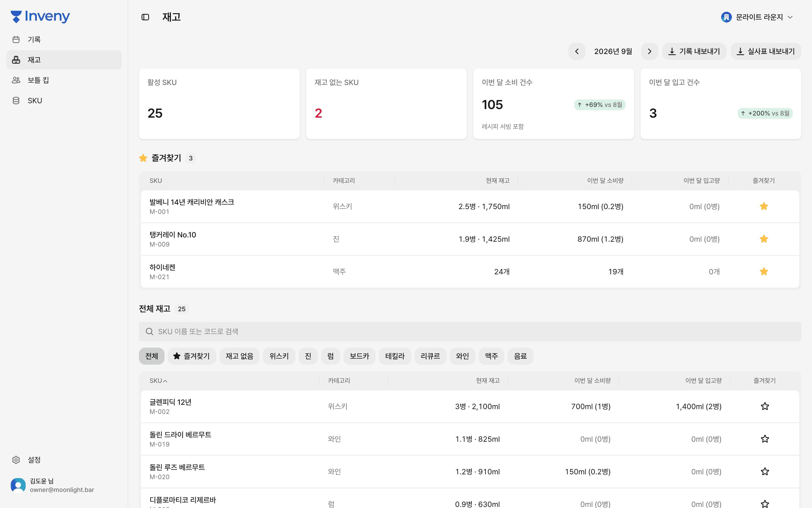Open the 재고 없는 SKU card

click(x=386, y=104)
